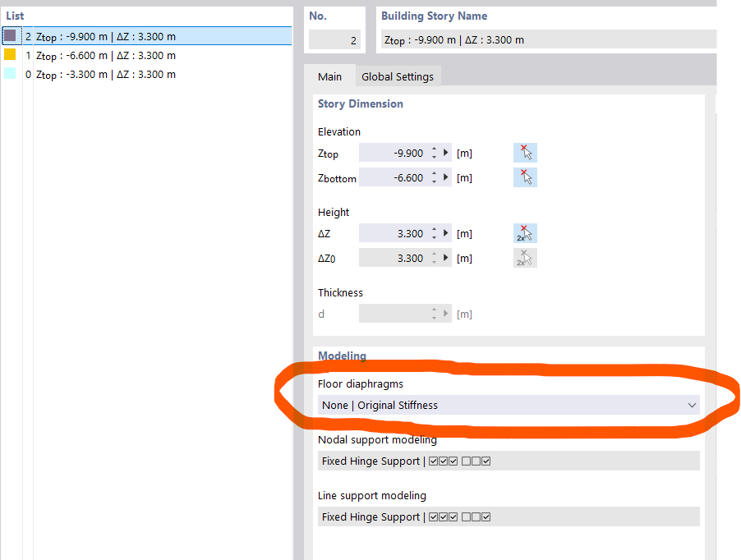Screen dimensions: 741x560
Task: Increase Ztop value with spinner up arrow
Action: point(434,149)
